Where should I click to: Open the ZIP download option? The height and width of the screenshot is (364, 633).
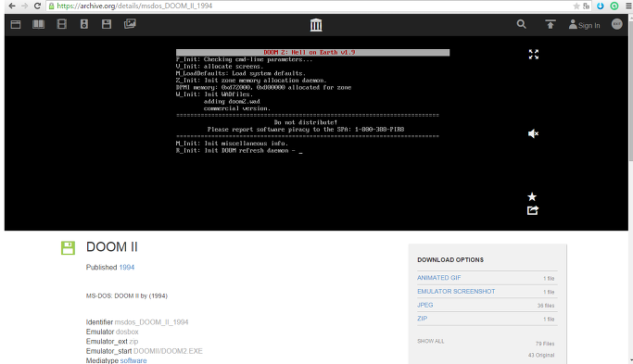423,319
